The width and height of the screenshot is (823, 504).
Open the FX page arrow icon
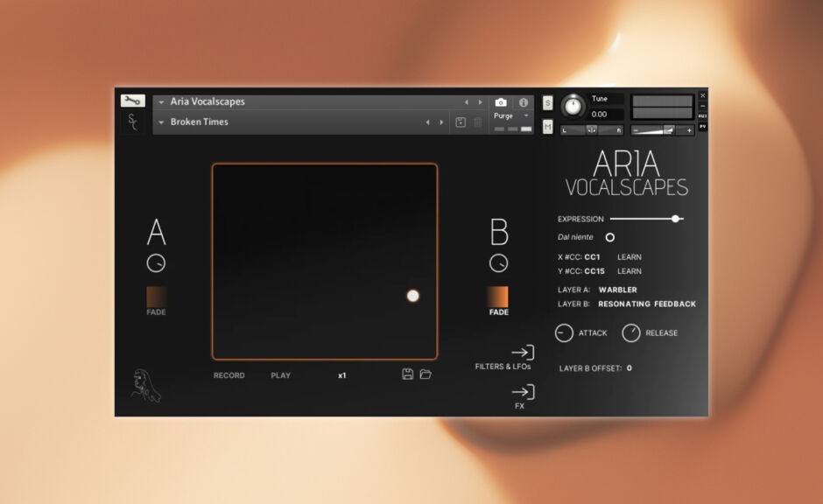pyautogui.click(x=523, y=392)
